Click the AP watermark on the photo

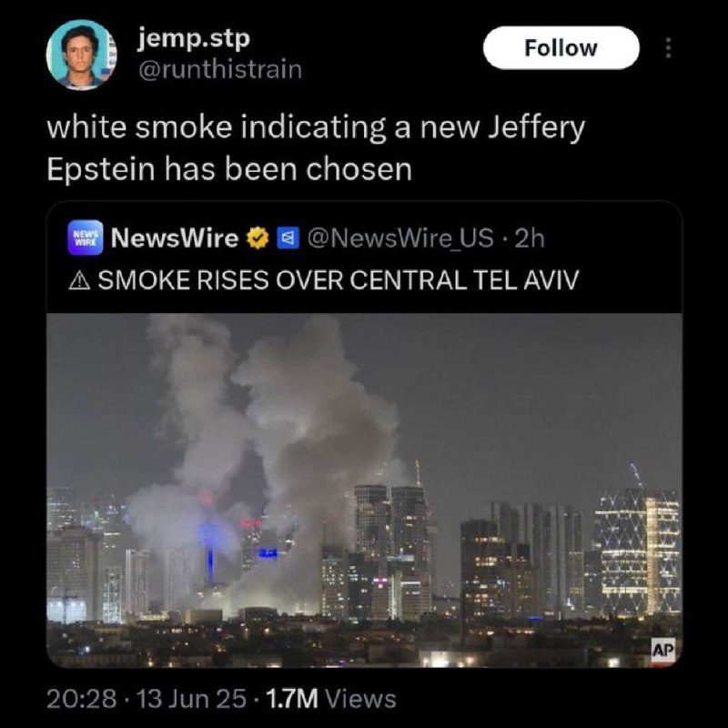662,650
